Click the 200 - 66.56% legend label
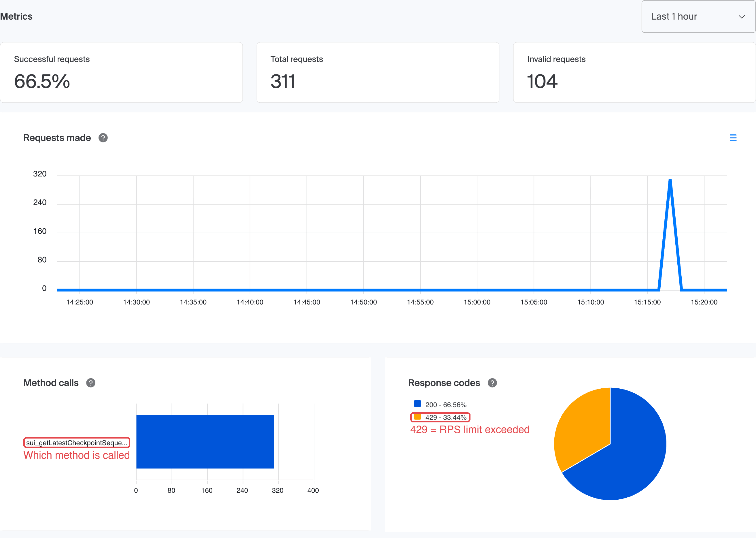This screenshot has width=756, height=538. pyautogui.click(x=445, y=405)
